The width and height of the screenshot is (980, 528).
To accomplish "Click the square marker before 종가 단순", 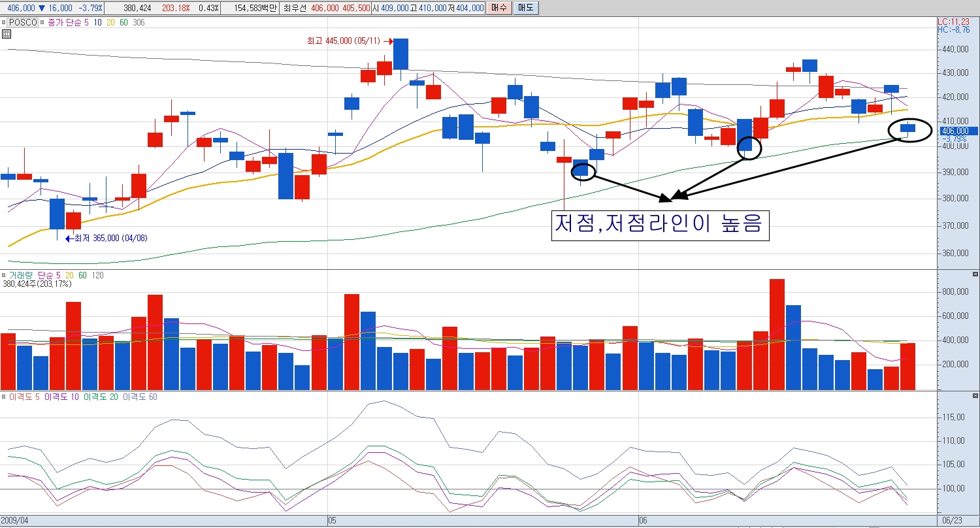I will point(42,22).
